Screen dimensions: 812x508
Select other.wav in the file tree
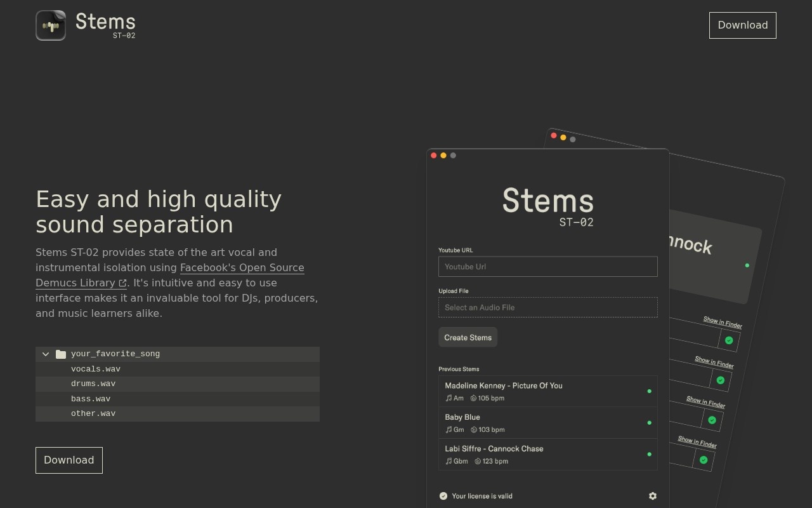pyautogui.click(x=178, y=414)
